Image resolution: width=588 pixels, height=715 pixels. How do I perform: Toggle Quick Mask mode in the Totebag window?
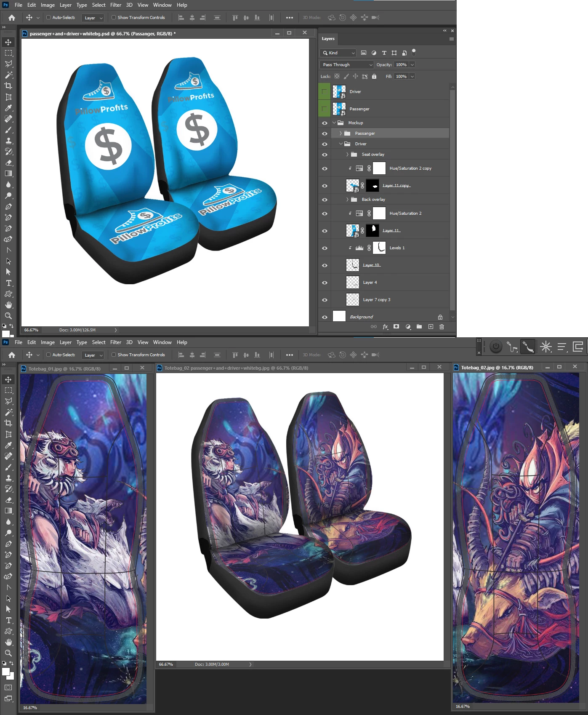tap(8, 687)
